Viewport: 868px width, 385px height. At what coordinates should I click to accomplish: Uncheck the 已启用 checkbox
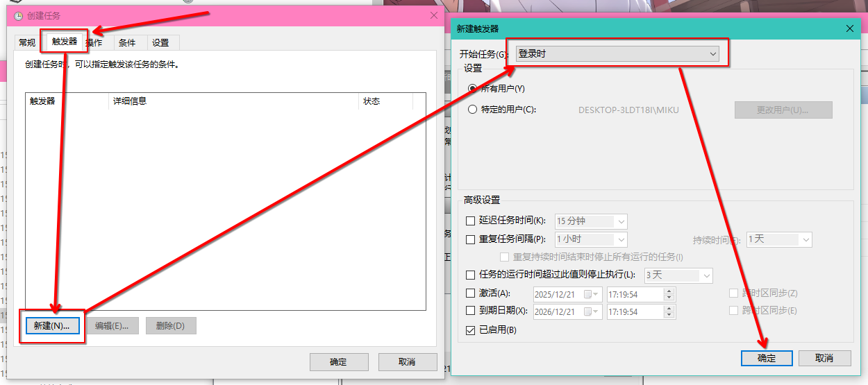[471, 330]
